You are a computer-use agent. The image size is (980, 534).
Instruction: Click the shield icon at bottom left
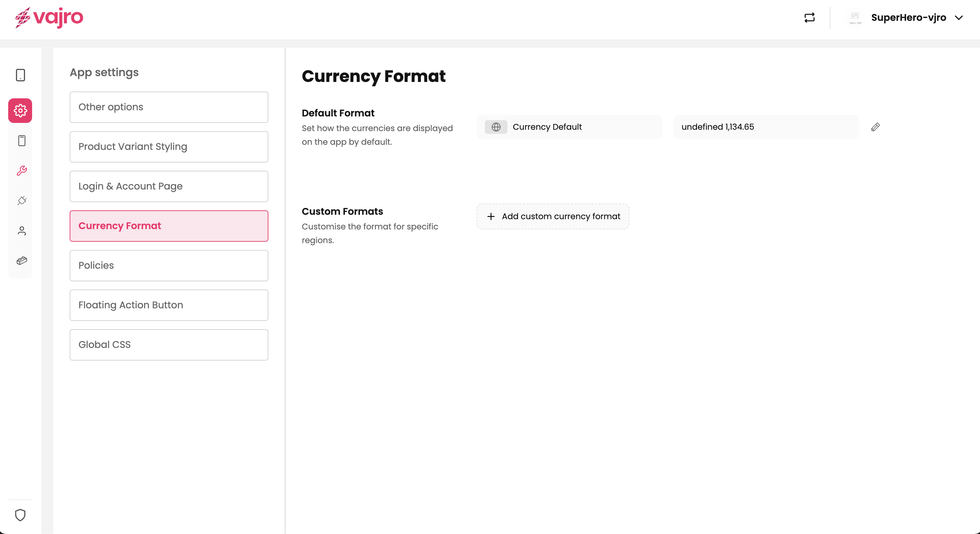coord(20,515)
